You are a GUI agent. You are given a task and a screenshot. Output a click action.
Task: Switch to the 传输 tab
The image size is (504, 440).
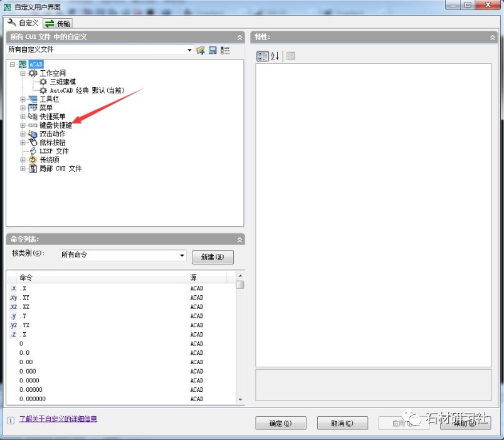[x=58, y=23]
